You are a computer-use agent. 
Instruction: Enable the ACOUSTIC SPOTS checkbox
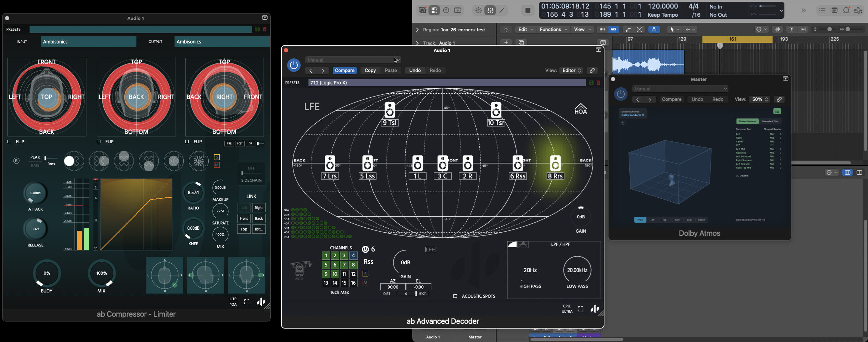click(x=455, y=296)
